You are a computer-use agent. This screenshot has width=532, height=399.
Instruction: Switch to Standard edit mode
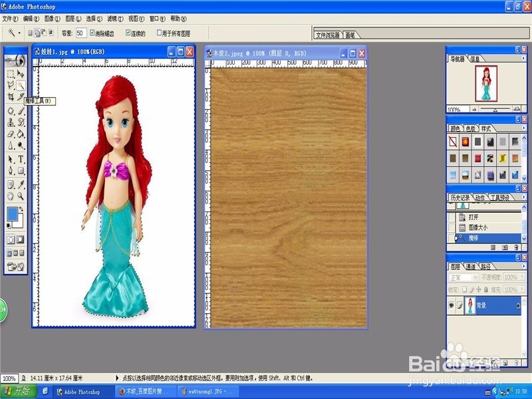pyautogui.click(x=11, y=239)
